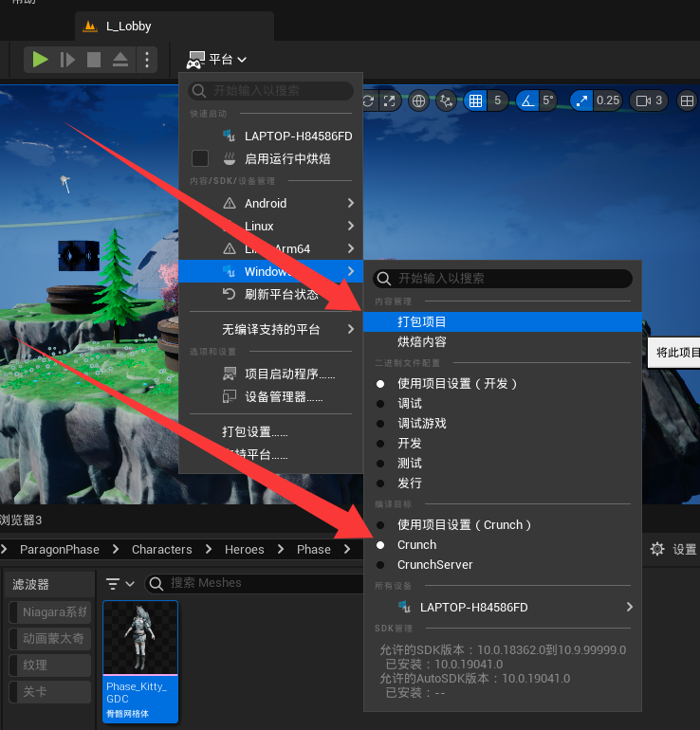Click the Eject from player icon

click(120, 60)
